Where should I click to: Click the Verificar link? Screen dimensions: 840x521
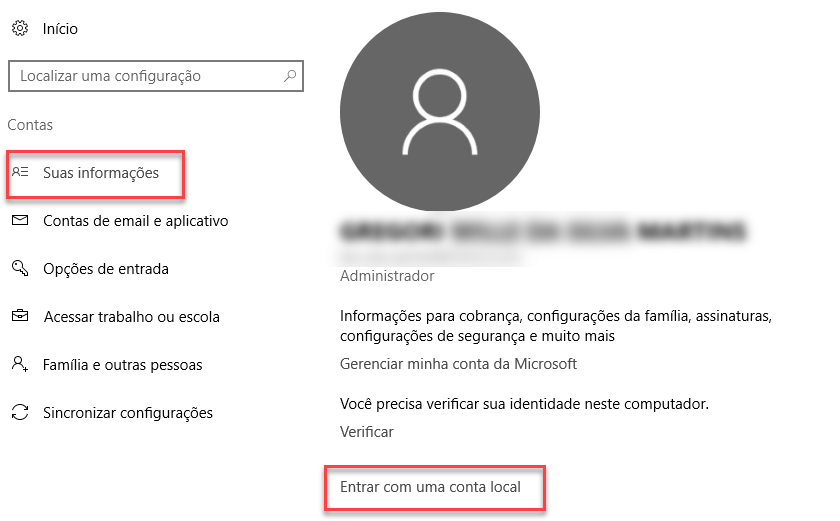click(x=366, y=432)
